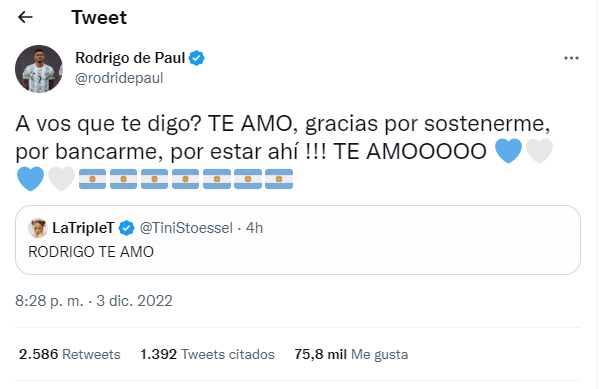
Task: Click the 8:28 p. m. 3 dic. 2022 timestamp
Action: click(94, 301)
